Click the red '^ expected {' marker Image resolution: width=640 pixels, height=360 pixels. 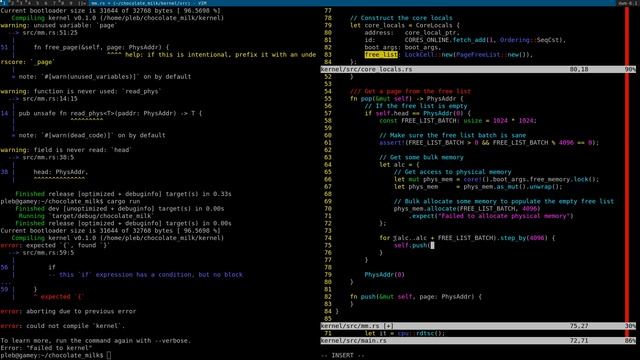click(x=60, y=297)
